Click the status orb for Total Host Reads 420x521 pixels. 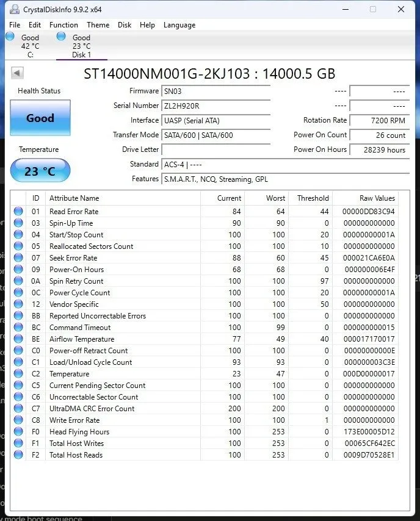[x=18, y=455]
